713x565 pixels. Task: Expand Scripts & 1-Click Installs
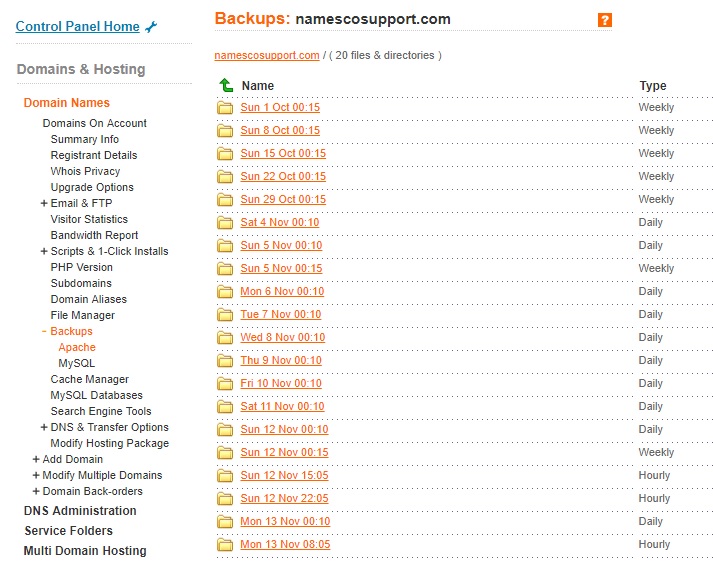[44, 251]
